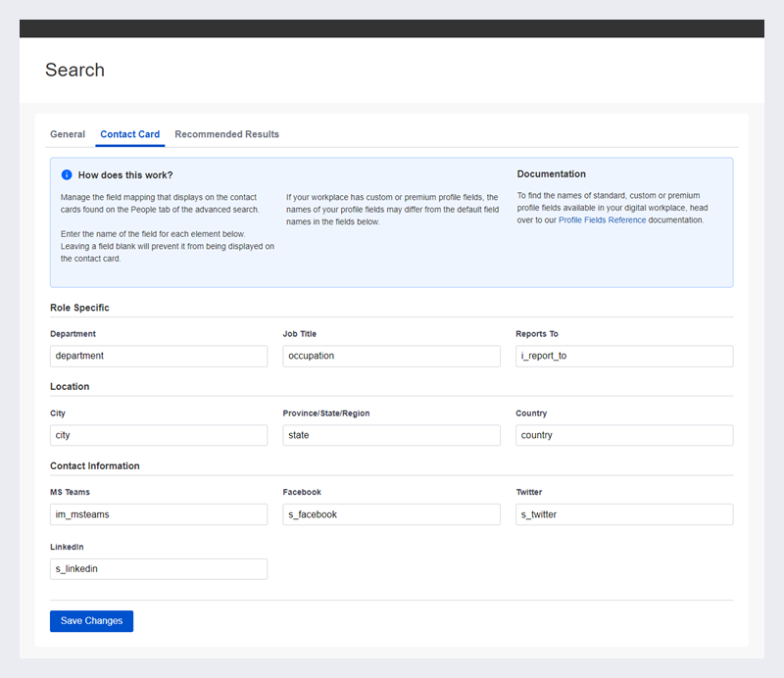This screenshot has height=678, width=784.
Task: Select the Twitter field with s_twitter
Action: [624, 514]
